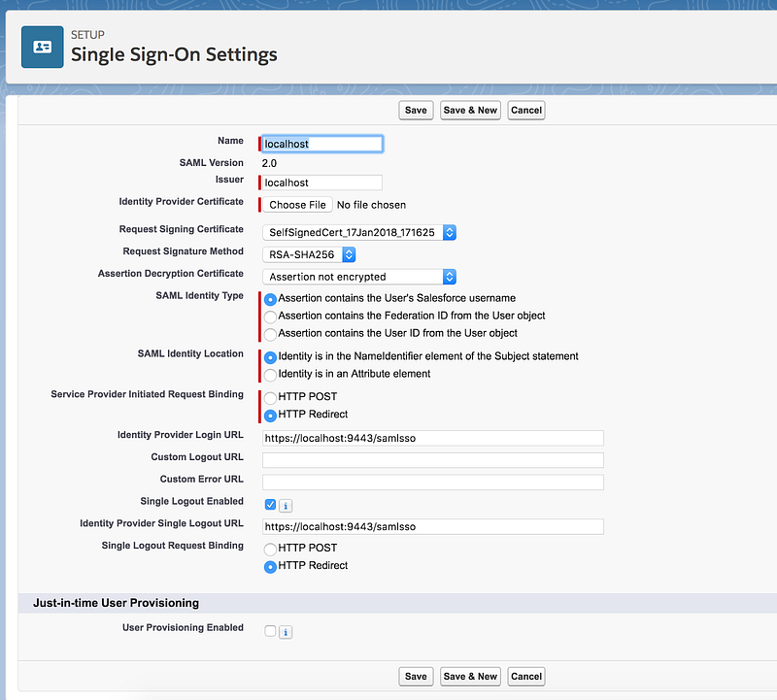The height and width of the screenshot is (700, 777).
Task: Choose HTTP POST for Service Provider request binding
Action: (x=270, y=397)
